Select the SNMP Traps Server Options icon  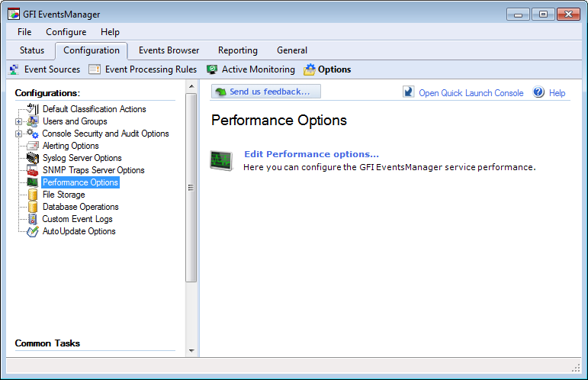(33, 170)
